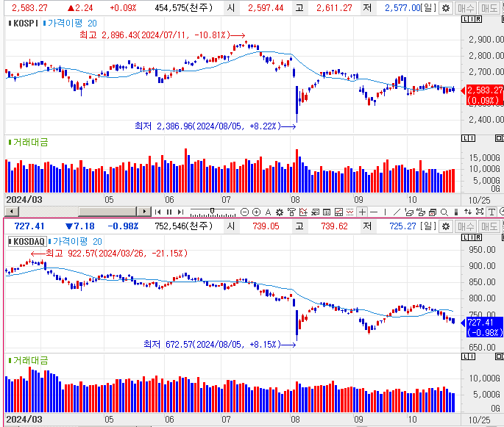Toggle L button on KOSDAQ 거래대금 volume pane
This screenshot has height=427, width=504.
[465, 356]
